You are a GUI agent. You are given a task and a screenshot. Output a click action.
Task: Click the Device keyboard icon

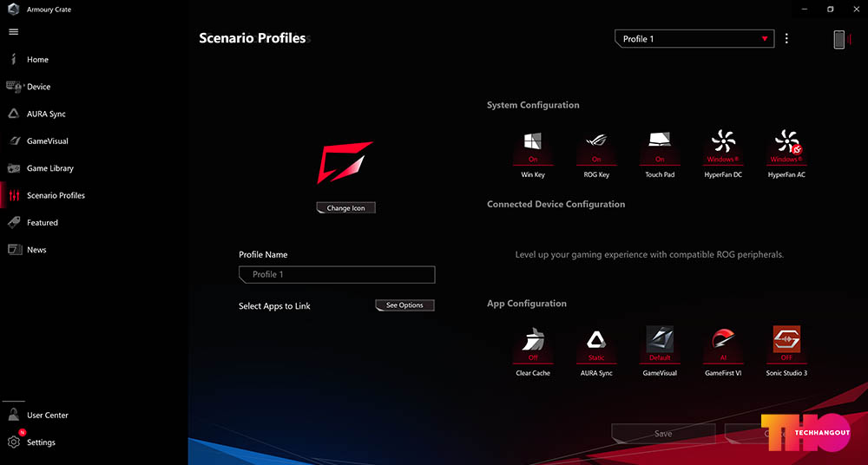(x=14, y=87)
